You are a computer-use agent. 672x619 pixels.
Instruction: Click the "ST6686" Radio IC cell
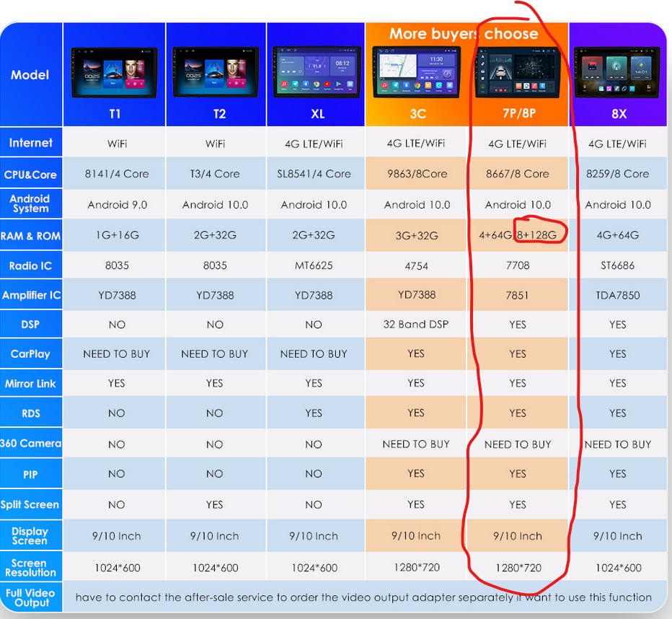tap(618, 265)
